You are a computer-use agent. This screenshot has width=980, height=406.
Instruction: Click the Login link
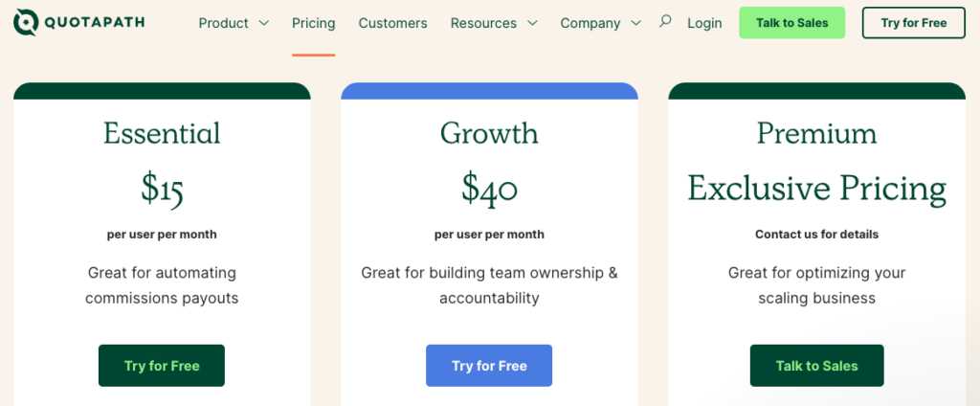704,23
